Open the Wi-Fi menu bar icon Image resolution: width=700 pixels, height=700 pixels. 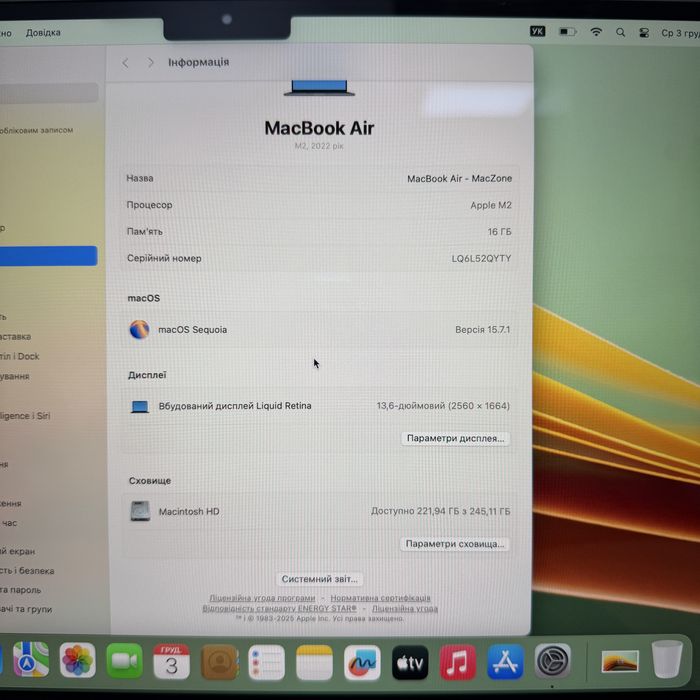596,32
